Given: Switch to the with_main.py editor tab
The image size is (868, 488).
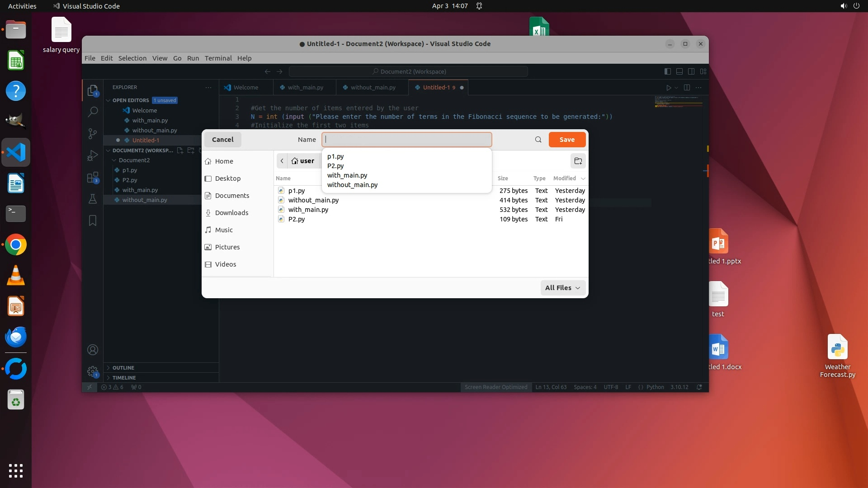Looking at the screenshot, I should 305,88.
